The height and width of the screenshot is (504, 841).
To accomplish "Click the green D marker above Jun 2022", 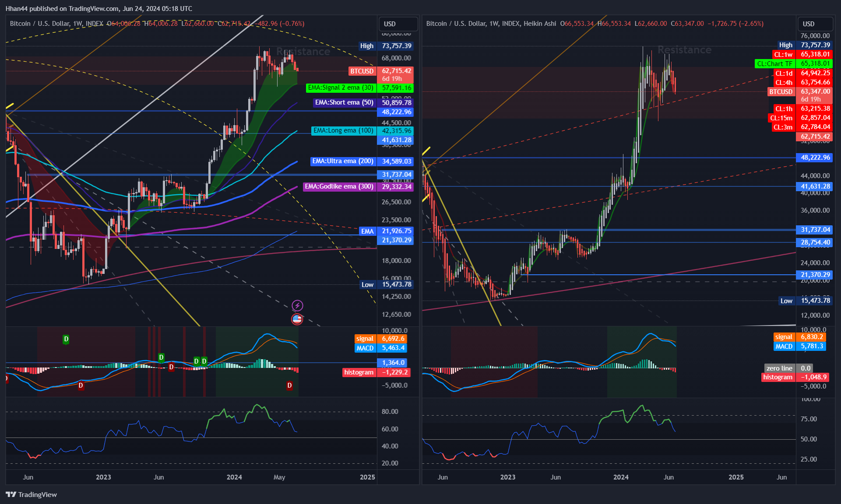I will coord(66,339).
